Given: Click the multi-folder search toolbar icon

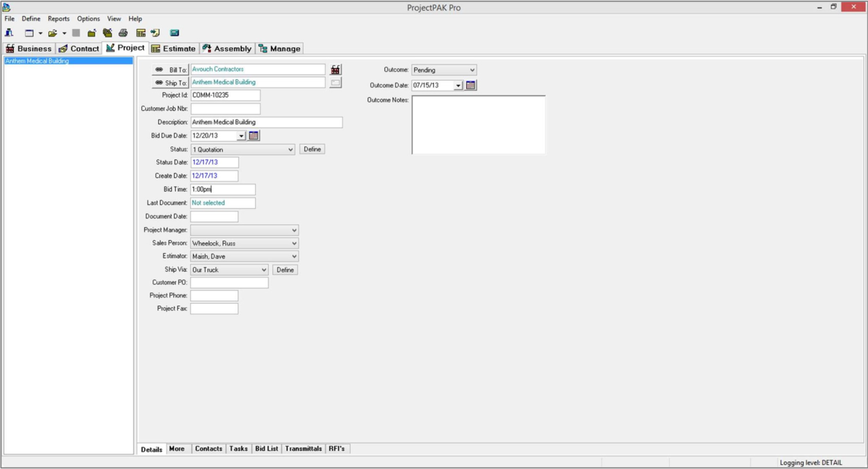Looking at the screenshot, I should click(108, 33).
